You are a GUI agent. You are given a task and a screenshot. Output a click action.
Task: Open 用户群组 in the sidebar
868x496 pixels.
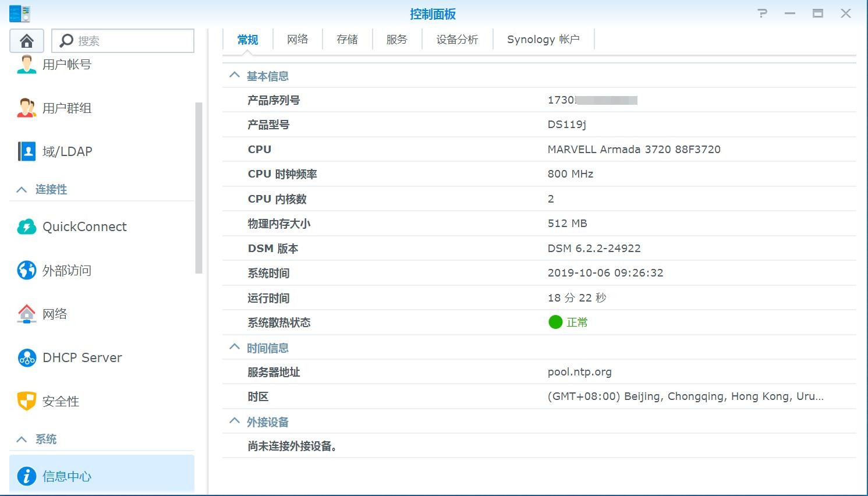67,108
